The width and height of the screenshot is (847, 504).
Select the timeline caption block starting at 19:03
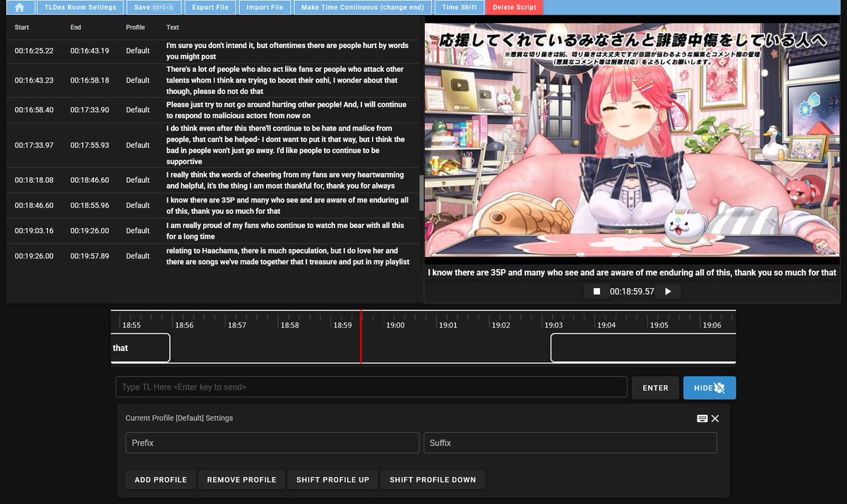(643, 348)
